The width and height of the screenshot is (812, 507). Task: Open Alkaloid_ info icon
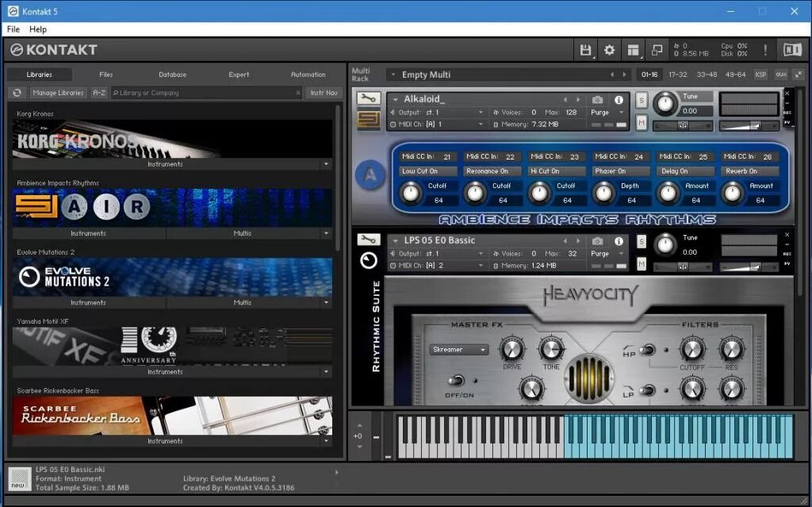[x=619, y=99]
